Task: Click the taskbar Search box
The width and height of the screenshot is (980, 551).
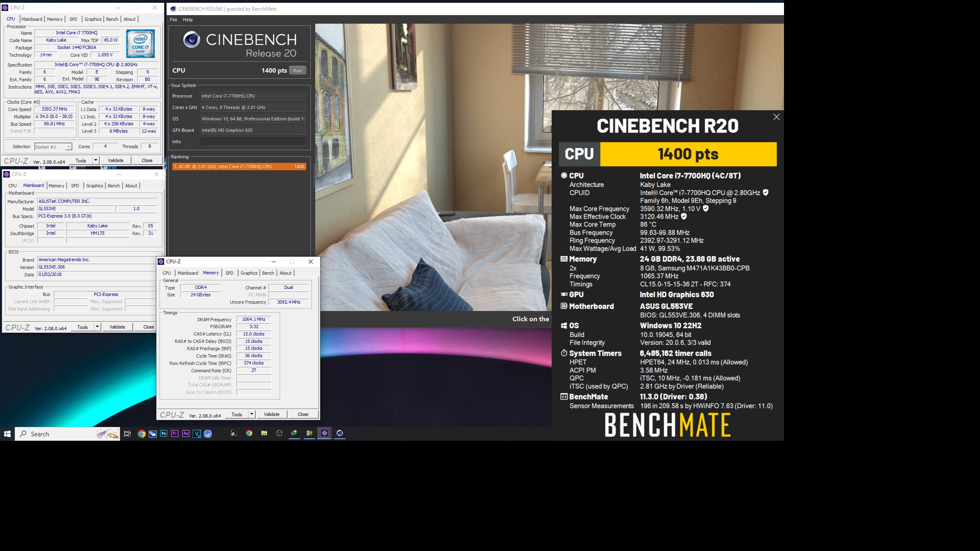Action: (67, 434)
